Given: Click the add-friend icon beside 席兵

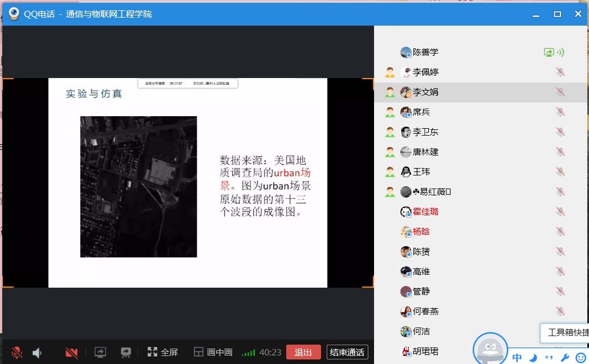Looking at the screenshot, I should click(x=390, y=112).
